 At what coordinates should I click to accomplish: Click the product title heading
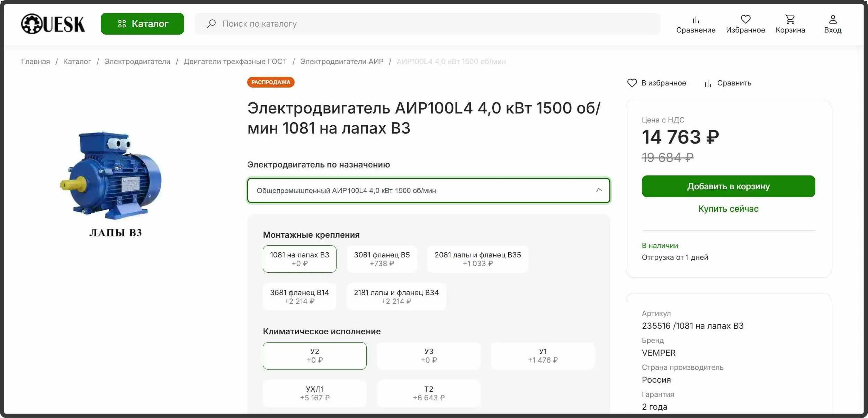coord(424,118)
